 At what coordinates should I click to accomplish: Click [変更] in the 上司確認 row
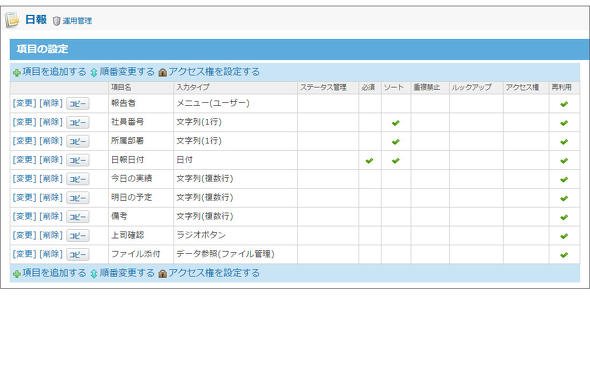tap(24, 235)
